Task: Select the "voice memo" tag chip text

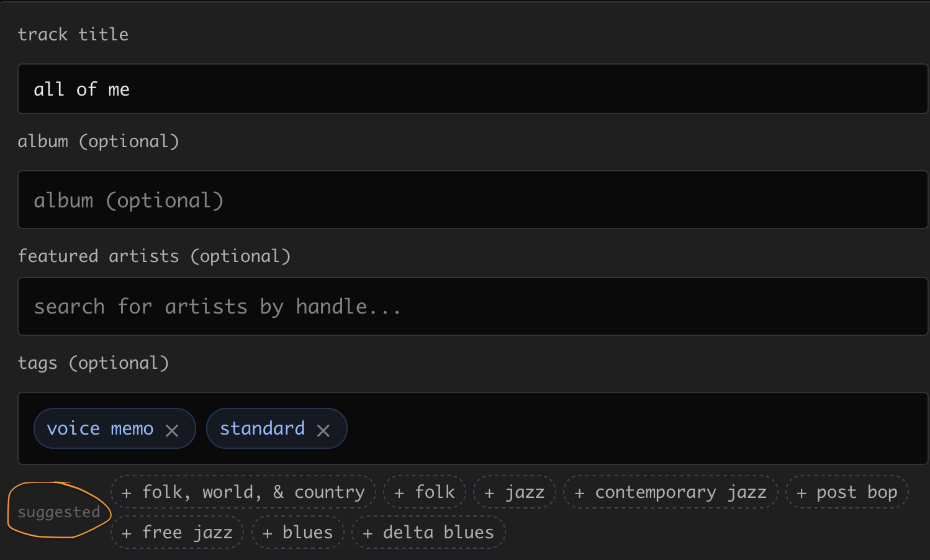Action: [100, 428]
